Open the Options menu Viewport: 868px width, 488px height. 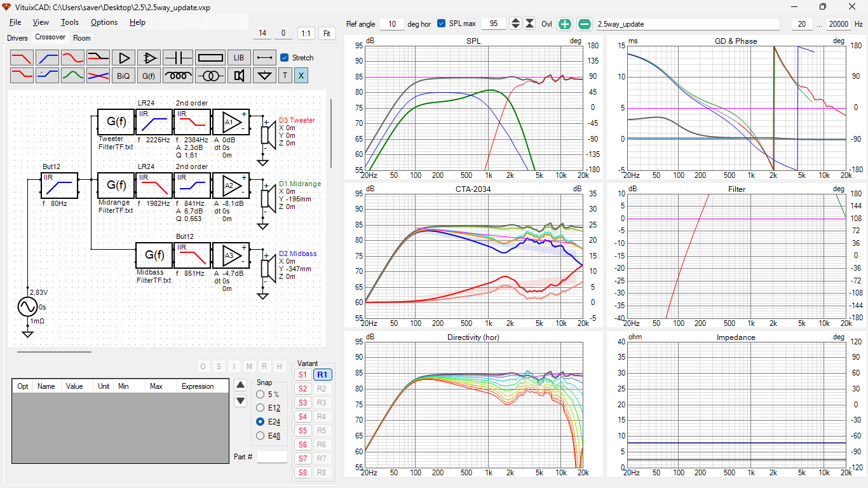[104, 22]
